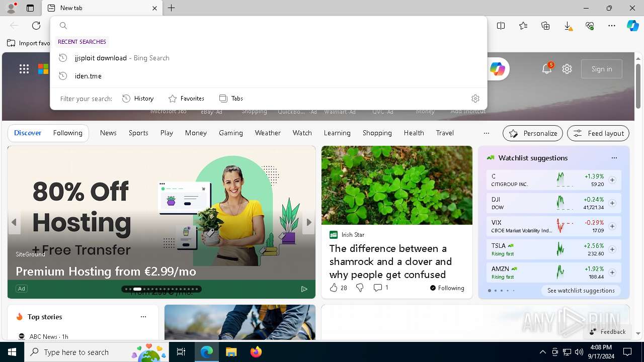Open comments on shamrock article
The width and height of the screenshot is (644, 362).
(381, 288)
